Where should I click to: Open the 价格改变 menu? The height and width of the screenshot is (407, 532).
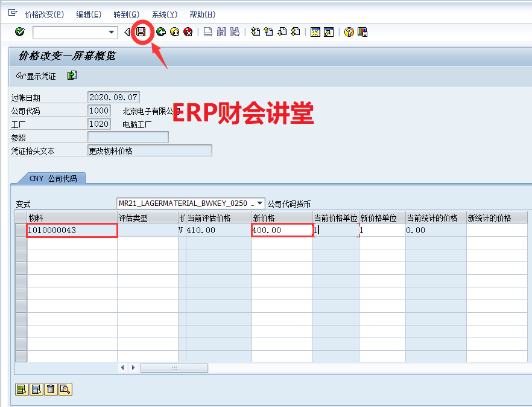coord(43,14)
